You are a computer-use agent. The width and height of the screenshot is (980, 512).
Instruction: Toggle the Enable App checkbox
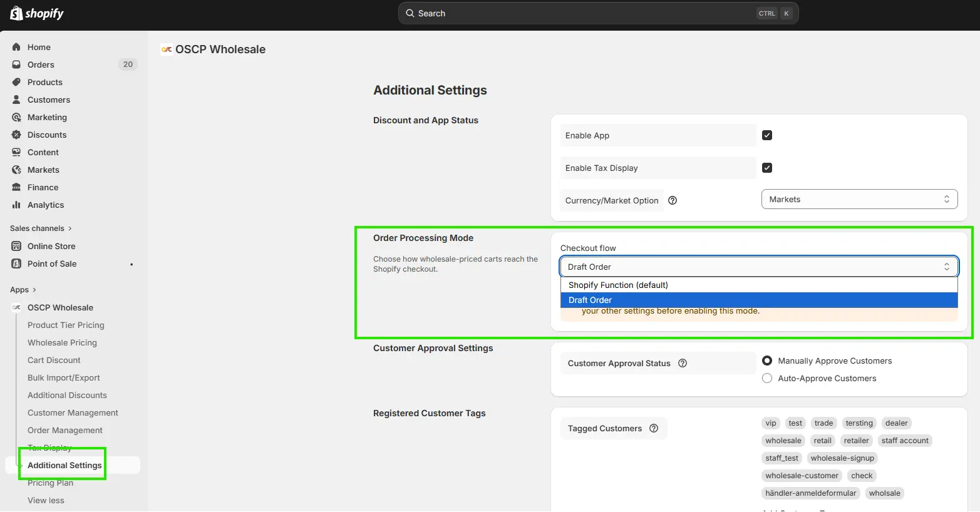(767, 135)
